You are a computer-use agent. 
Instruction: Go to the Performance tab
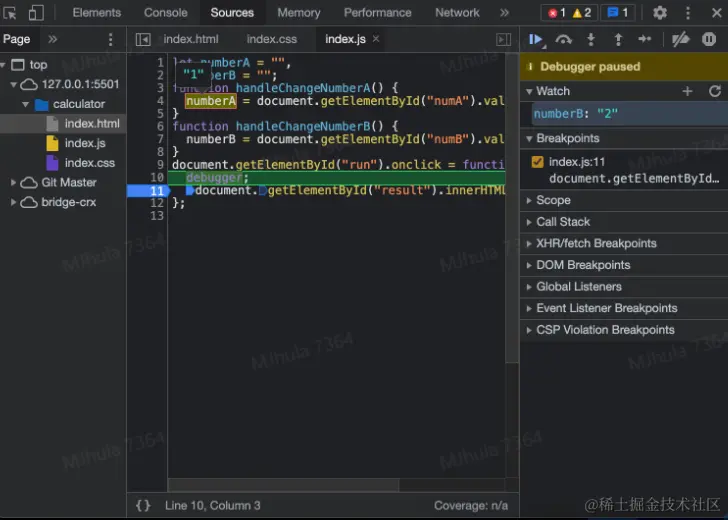click(377, 13)
